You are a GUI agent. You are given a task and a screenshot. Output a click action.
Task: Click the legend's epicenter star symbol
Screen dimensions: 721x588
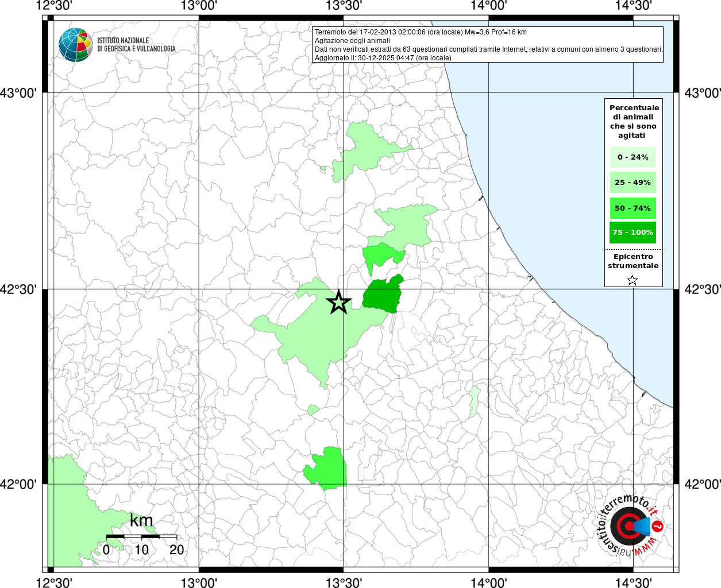point(633,280)
